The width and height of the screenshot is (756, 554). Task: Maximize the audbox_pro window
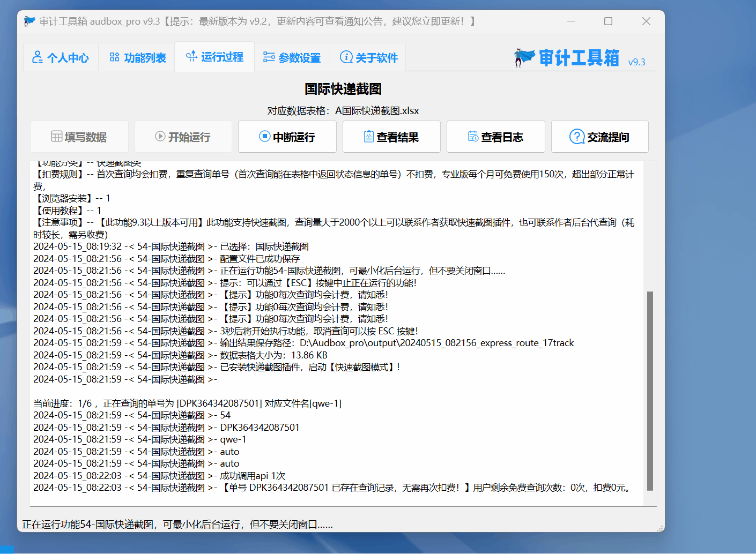[608, 21]
